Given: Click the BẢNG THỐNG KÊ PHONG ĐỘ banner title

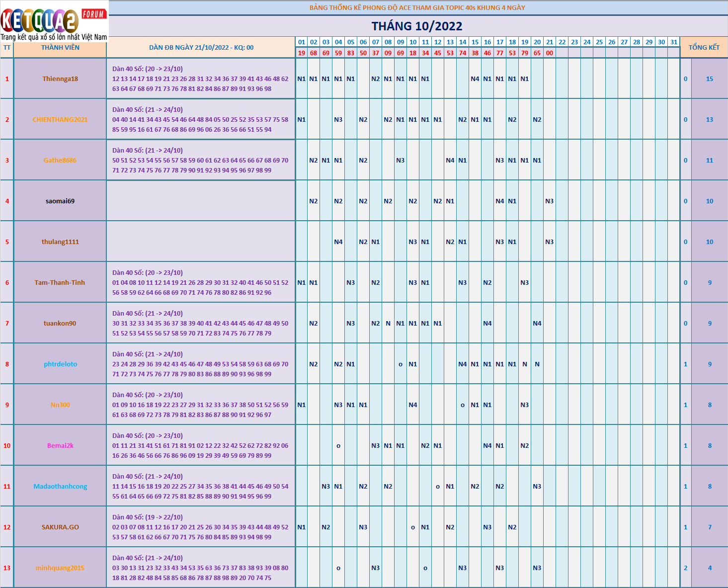Looking at the screenshot, I should pyautogui.click(x=417, y=7).
